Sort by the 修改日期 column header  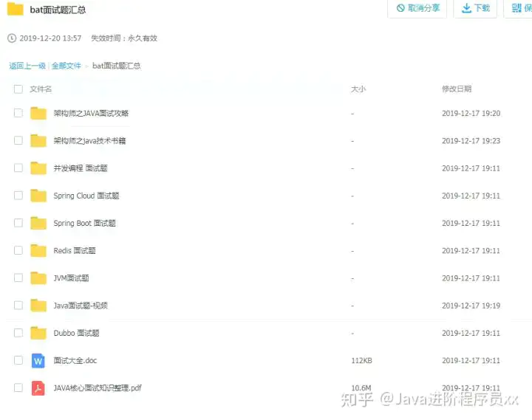pyautogui.click(x=457, y=89)
